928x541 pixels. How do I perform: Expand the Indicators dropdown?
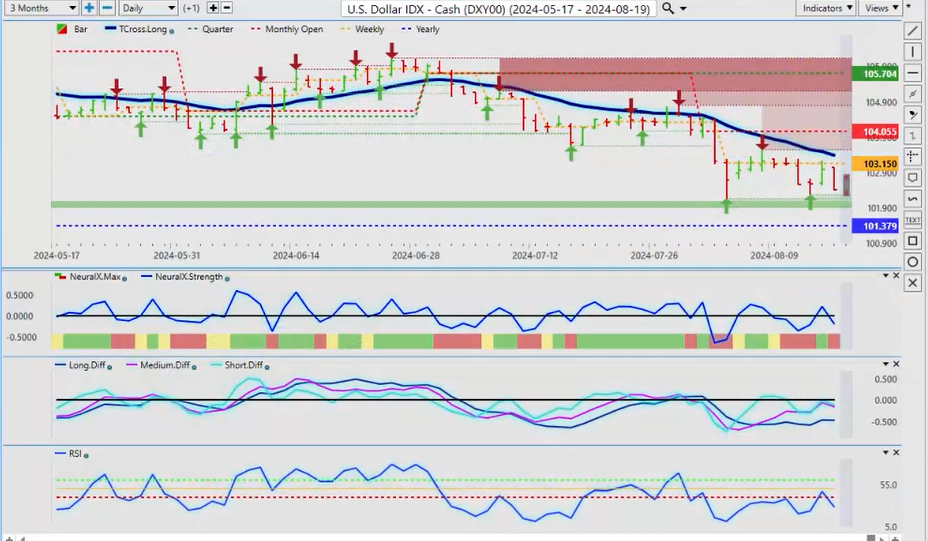pyautogui.click(x=827, y=8)
